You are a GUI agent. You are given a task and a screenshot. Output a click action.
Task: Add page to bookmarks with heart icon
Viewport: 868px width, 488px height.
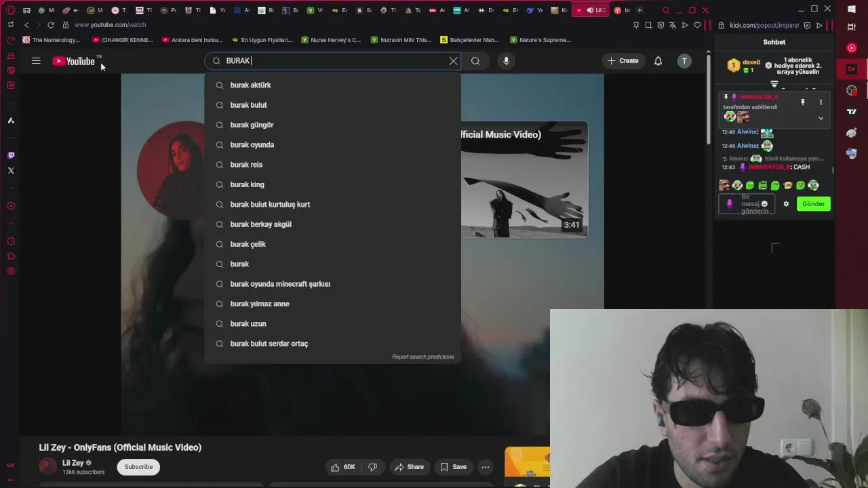pos(697,25)
